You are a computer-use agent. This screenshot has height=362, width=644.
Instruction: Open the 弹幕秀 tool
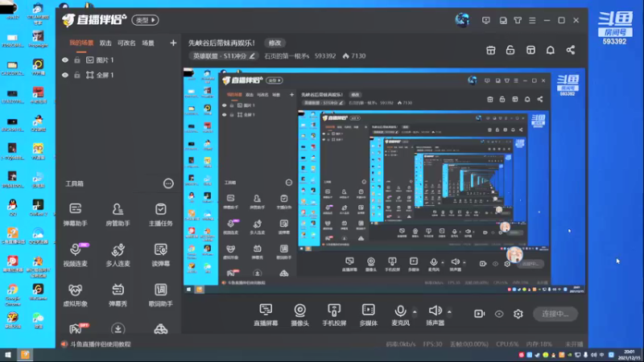(x=118, y=294)
